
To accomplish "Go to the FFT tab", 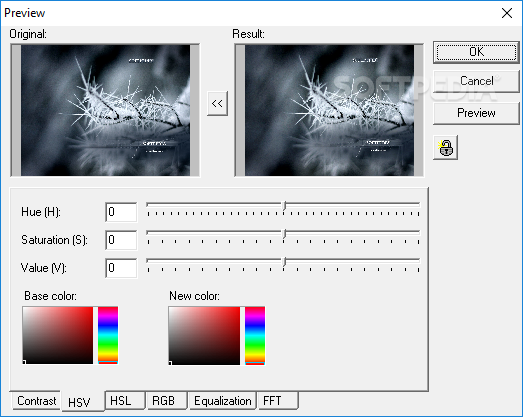I will coord(278,400).
